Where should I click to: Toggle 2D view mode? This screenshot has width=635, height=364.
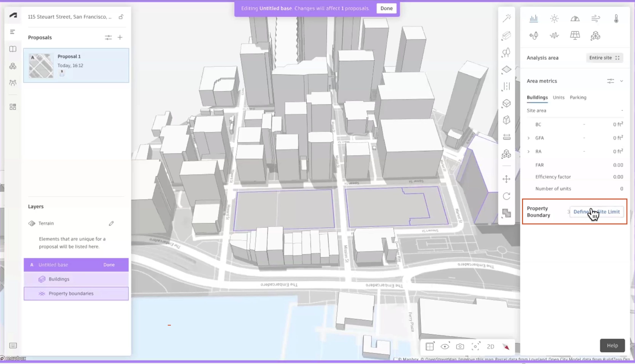(x=490, y=346)
